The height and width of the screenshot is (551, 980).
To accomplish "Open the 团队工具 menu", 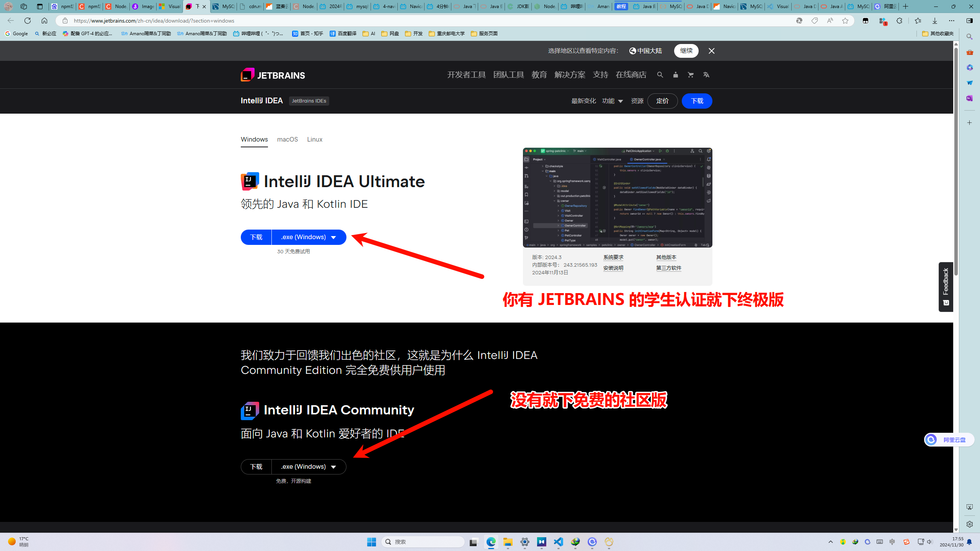I will [508, 75].
